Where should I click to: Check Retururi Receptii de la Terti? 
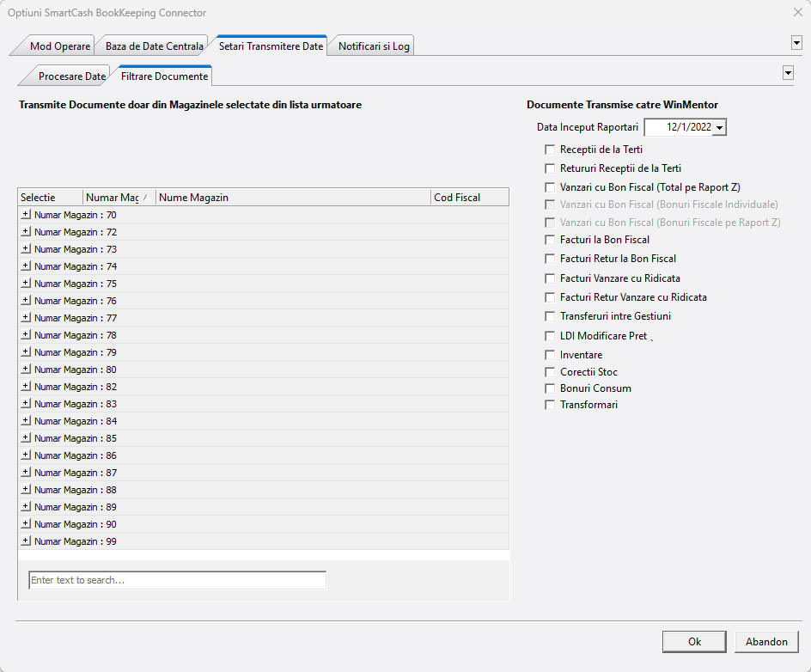pos(550,168)
